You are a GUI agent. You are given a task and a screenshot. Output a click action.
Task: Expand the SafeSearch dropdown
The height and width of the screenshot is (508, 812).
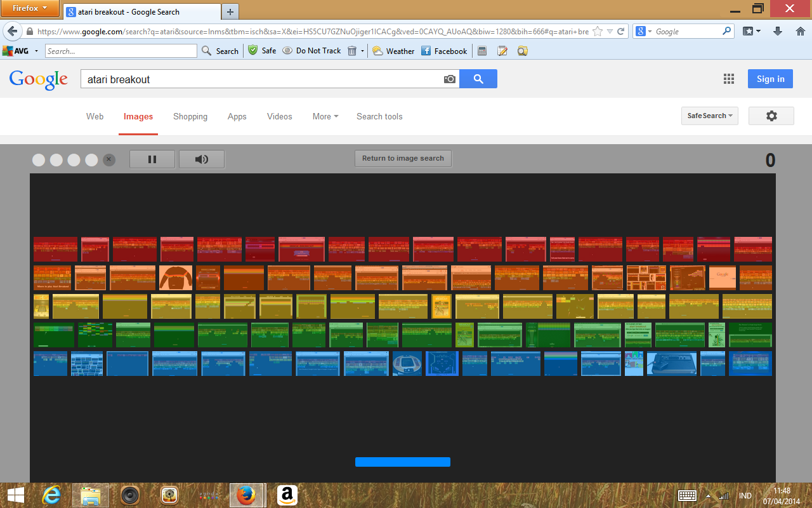pyautogui.click(x=710, y=116)
